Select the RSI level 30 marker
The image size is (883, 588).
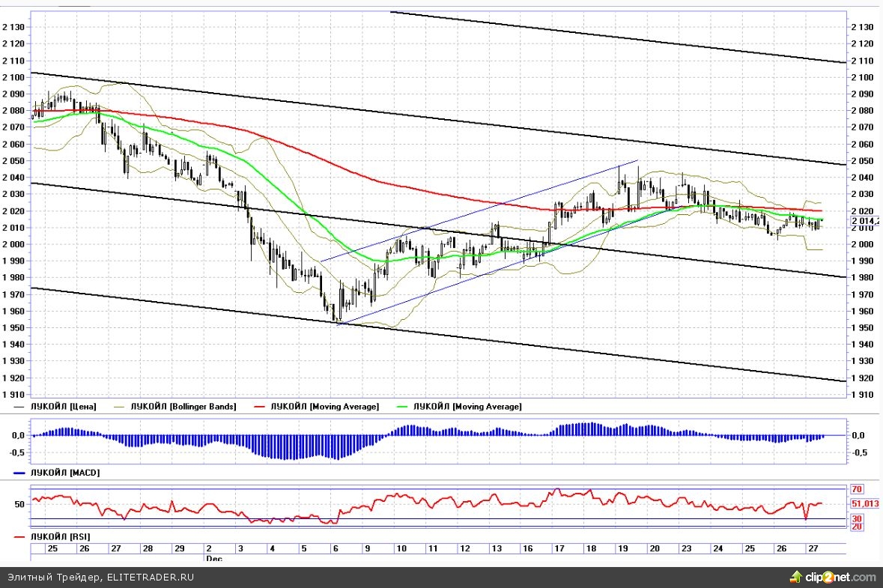858,518
